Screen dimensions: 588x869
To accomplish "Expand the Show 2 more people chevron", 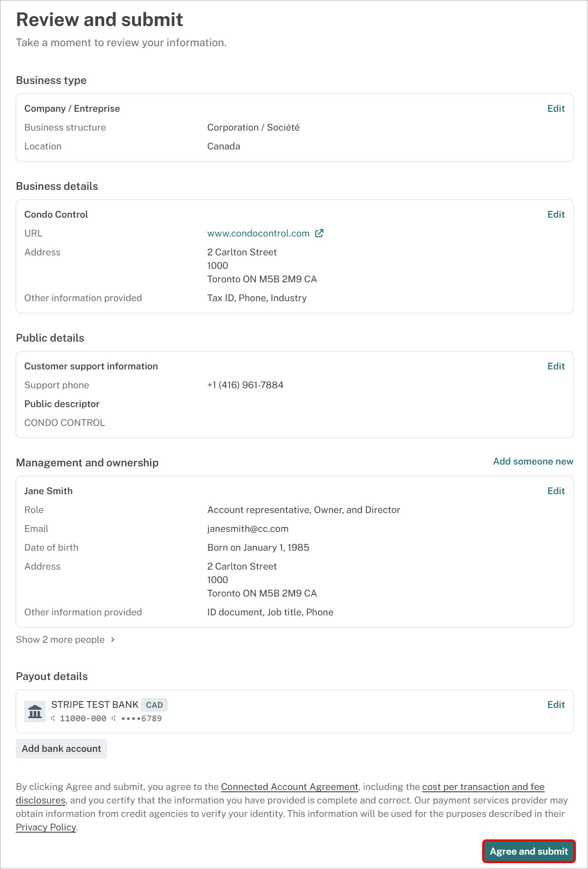I will coord(113,640).
